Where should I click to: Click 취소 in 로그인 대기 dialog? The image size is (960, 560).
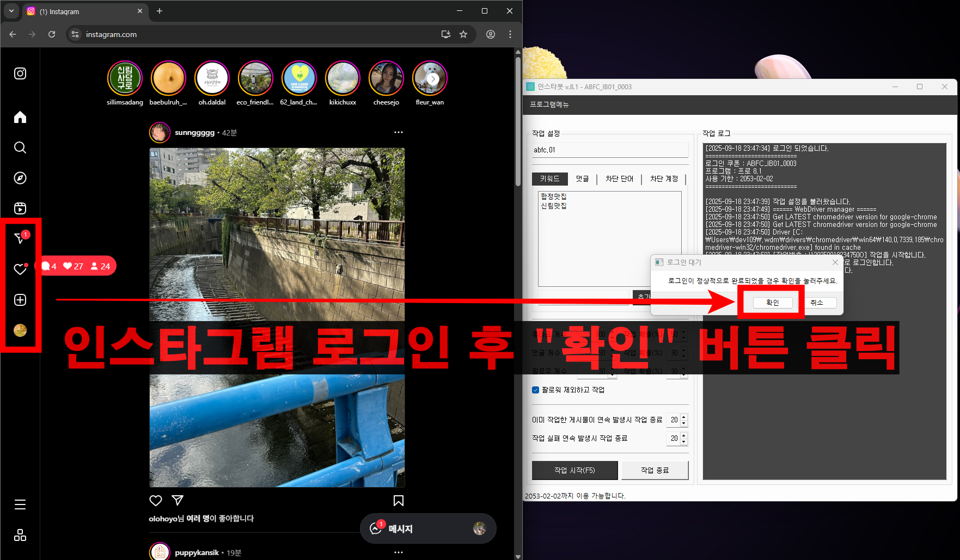point(817,303)
